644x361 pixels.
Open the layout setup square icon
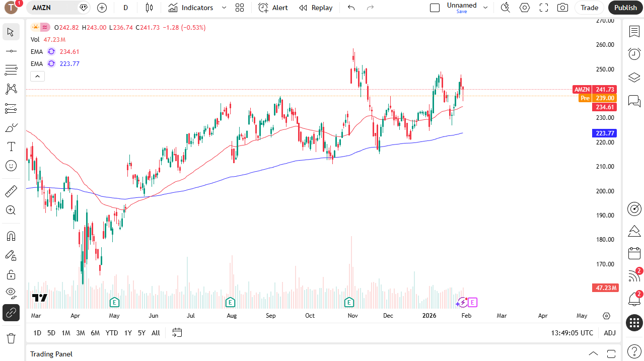(x=435, y=8)
